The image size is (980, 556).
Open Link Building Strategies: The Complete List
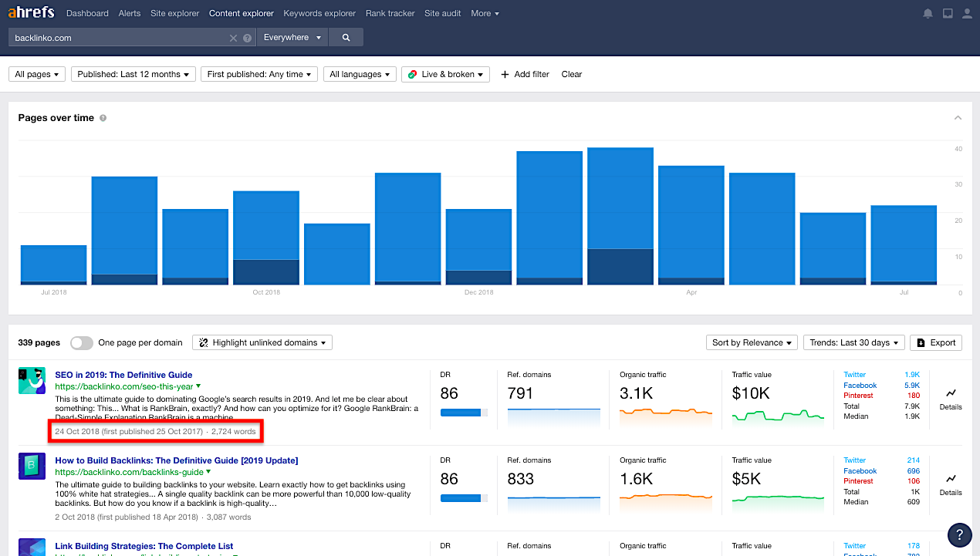[144, 546]
